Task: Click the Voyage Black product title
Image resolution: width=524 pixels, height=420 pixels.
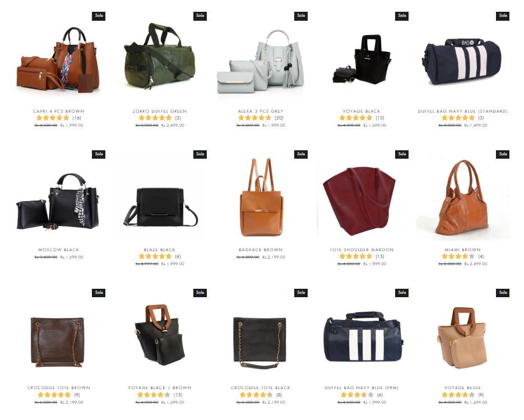Action: [361, 111]
